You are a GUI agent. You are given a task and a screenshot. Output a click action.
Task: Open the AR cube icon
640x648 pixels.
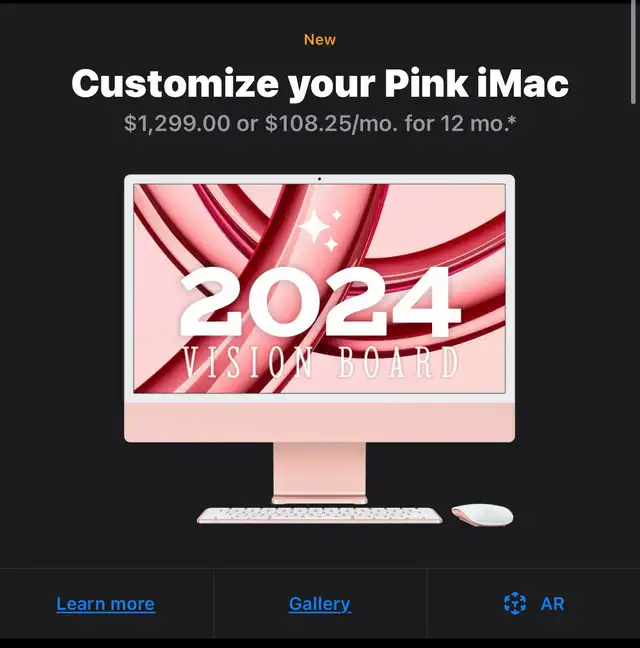(x=515, y=603)
